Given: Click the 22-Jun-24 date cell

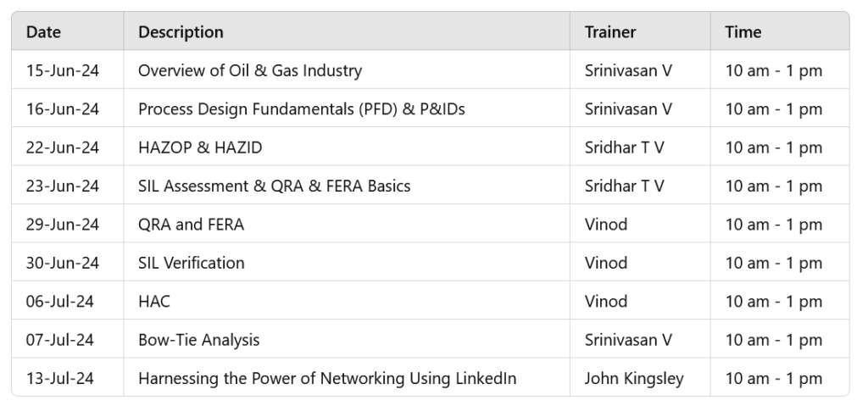Looking at the screenshot, I should pyautogui.click(x=63, y=147).
